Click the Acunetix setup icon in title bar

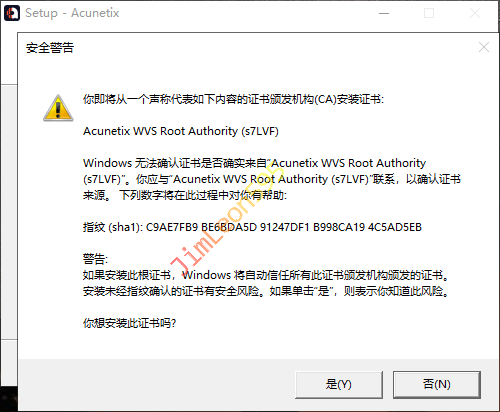pos(12,13)
